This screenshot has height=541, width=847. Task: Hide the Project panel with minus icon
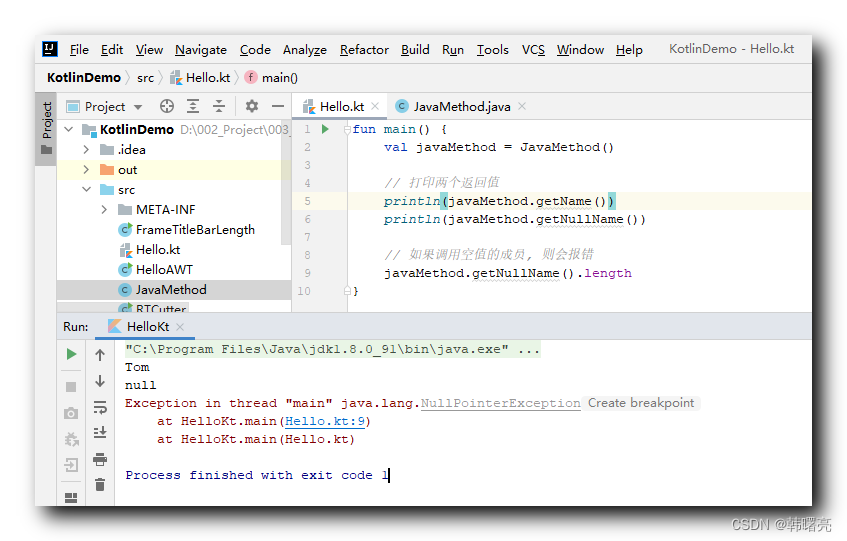tap(278, 106)
